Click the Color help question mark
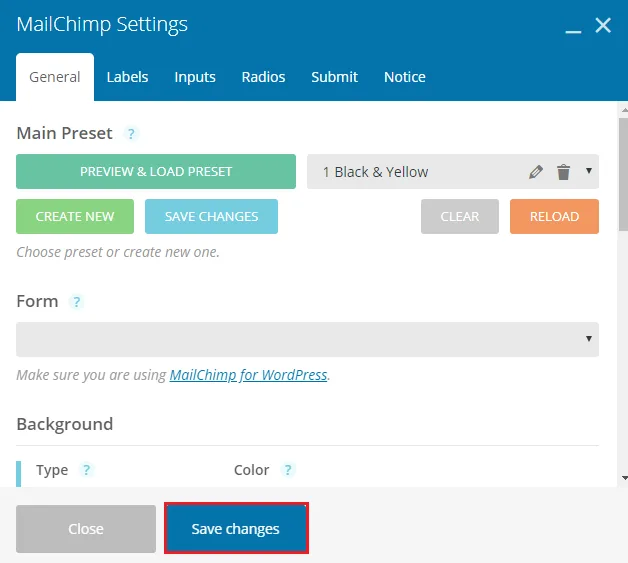The width and height of the screenshot is (628, 563). click(288, 469)
